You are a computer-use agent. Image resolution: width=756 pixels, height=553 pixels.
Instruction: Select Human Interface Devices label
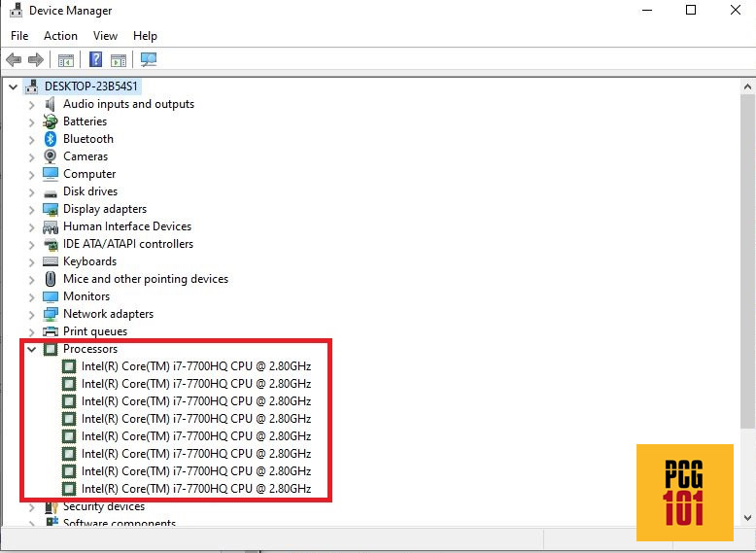127,226
